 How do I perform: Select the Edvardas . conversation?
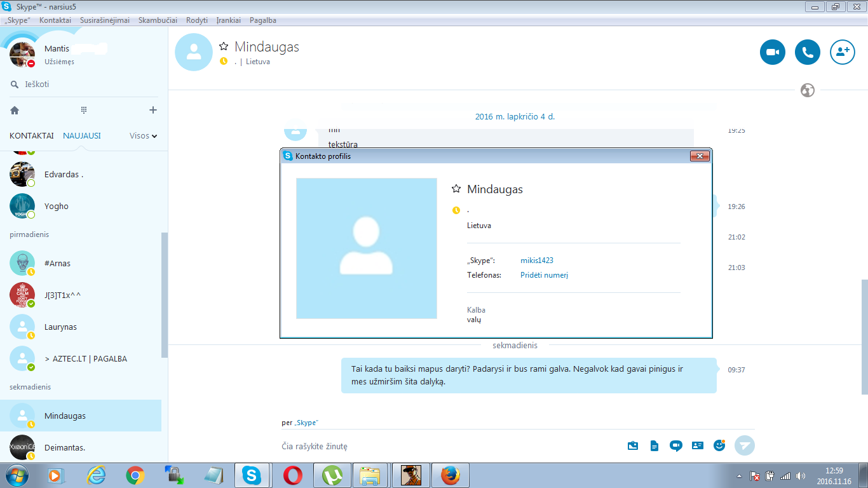81,174
